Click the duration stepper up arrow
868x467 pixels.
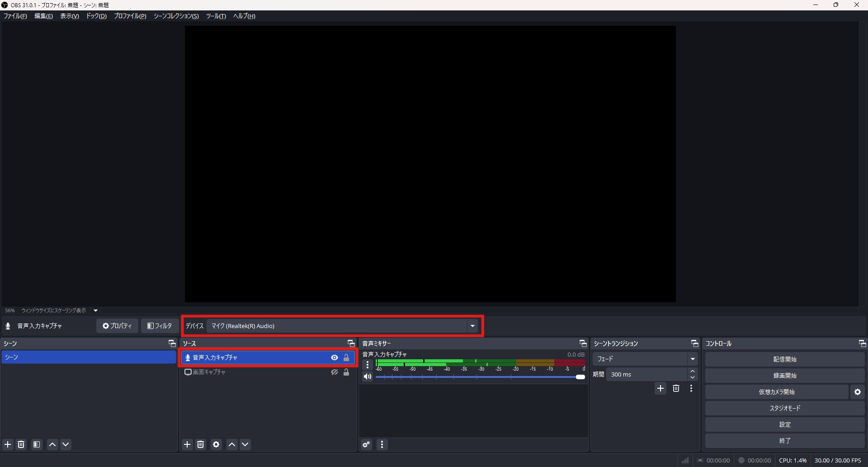tap(693, 371)
